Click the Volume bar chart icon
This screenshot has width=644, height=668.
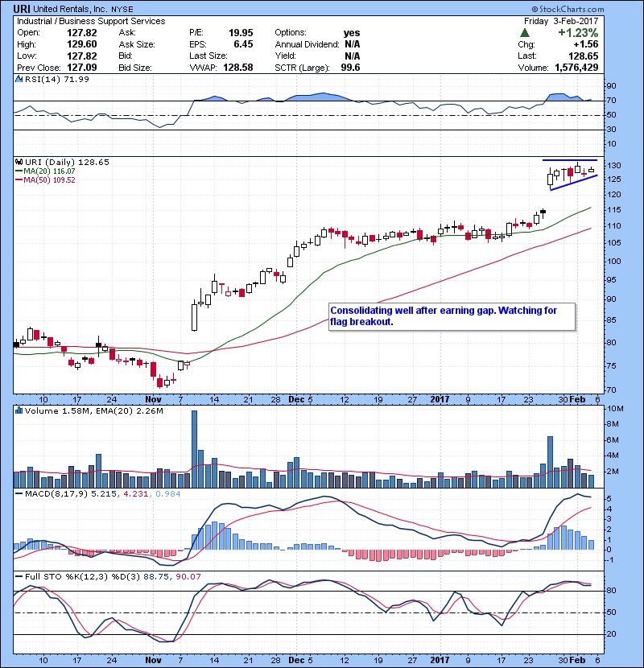(x=19, y=410)
